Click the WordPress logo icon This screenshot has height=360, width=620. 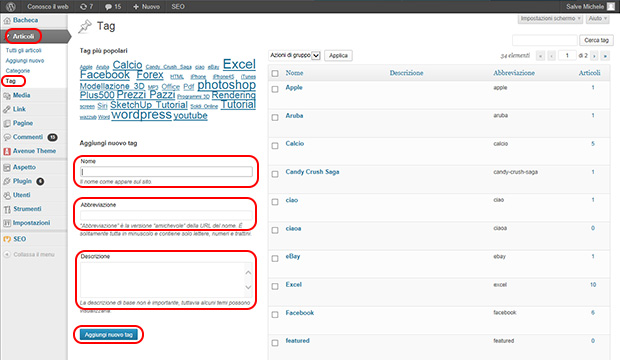coord(11,6)
